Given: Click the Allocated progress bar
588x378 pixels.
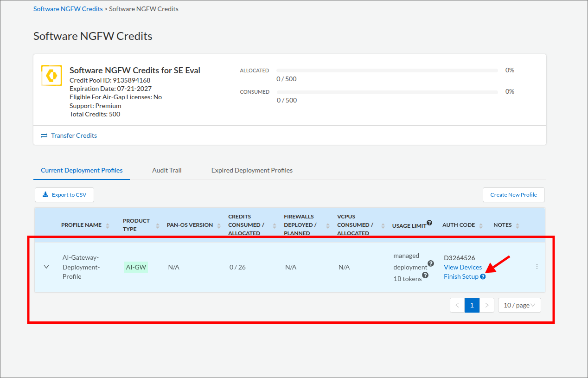Looking at the screenshot, I should (x=387, y=70).
